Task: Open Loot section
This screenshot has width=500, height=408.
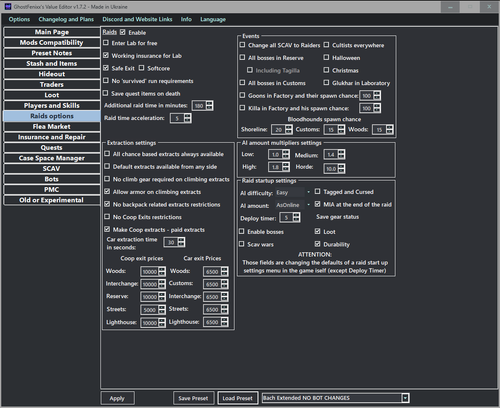Action: pyautogui.click(x=52, y=95)
